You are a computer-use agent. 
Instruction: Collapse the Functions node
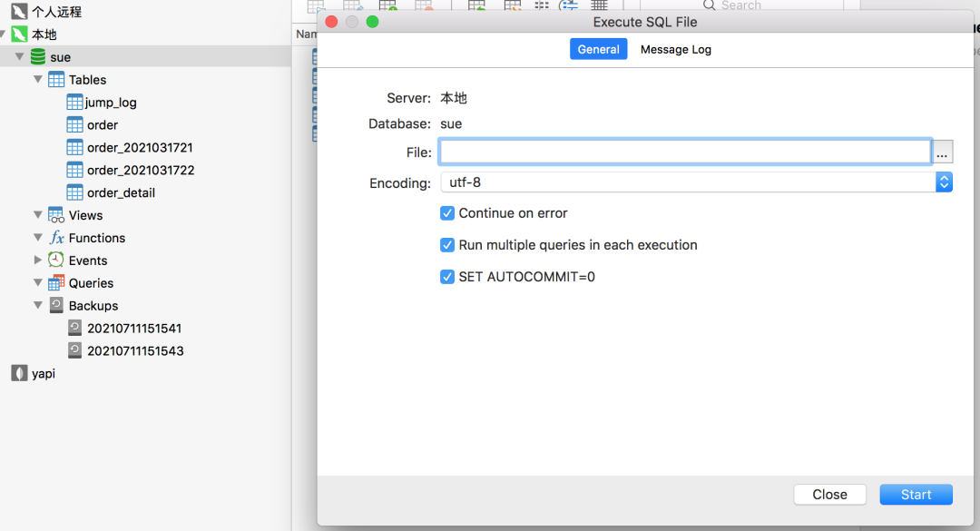(x=37, y=238)
